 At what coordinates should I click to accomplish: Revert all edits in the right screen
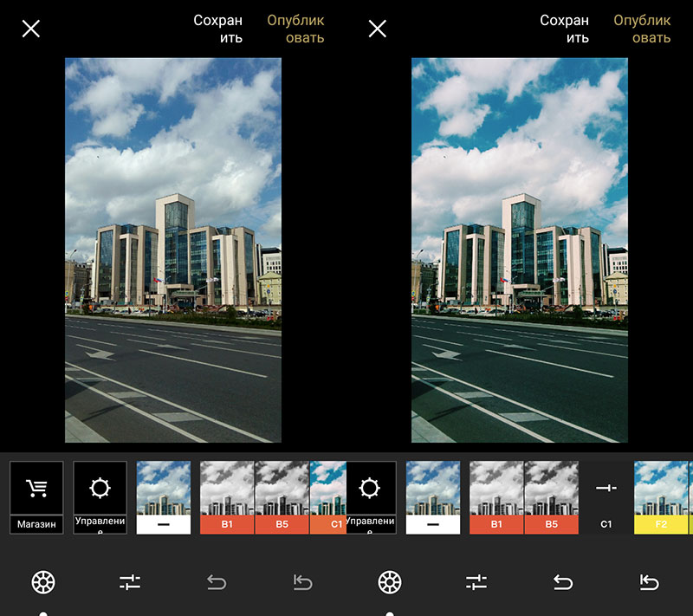[x=649, y=582]
